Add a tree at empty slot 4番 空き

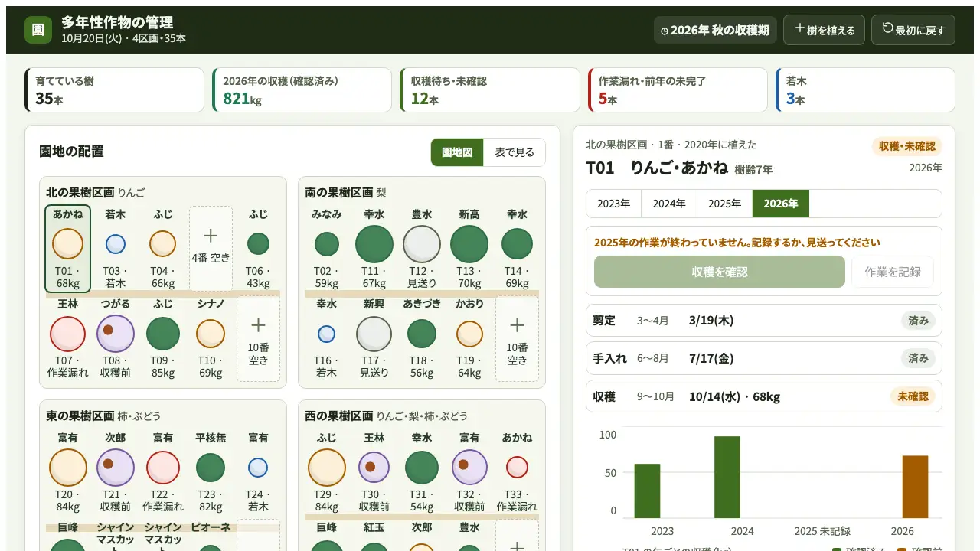211,249
